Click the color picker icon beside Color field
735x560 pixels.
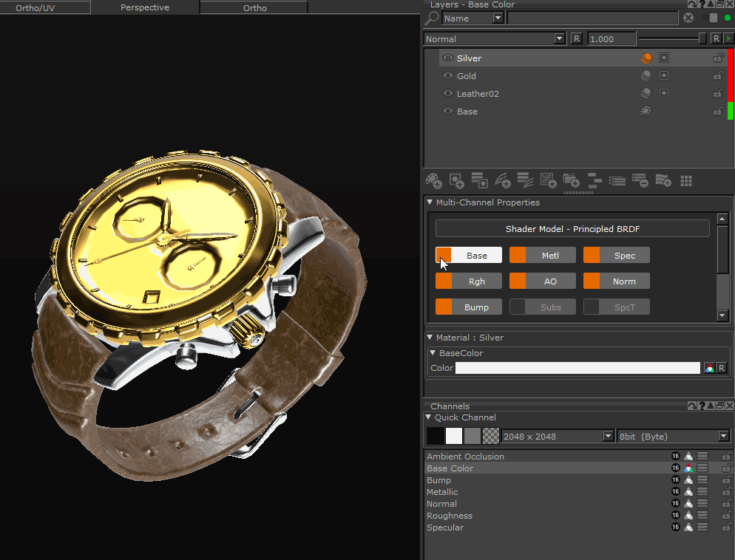click(709, 368)
